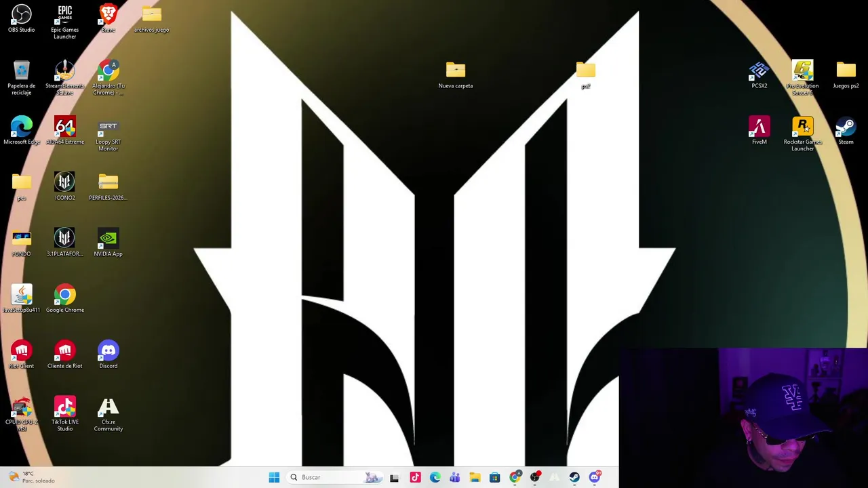Open TikTok LIVE Studio from the taskbar
This screenshot has height=488, width=868.
pos(415,477)
